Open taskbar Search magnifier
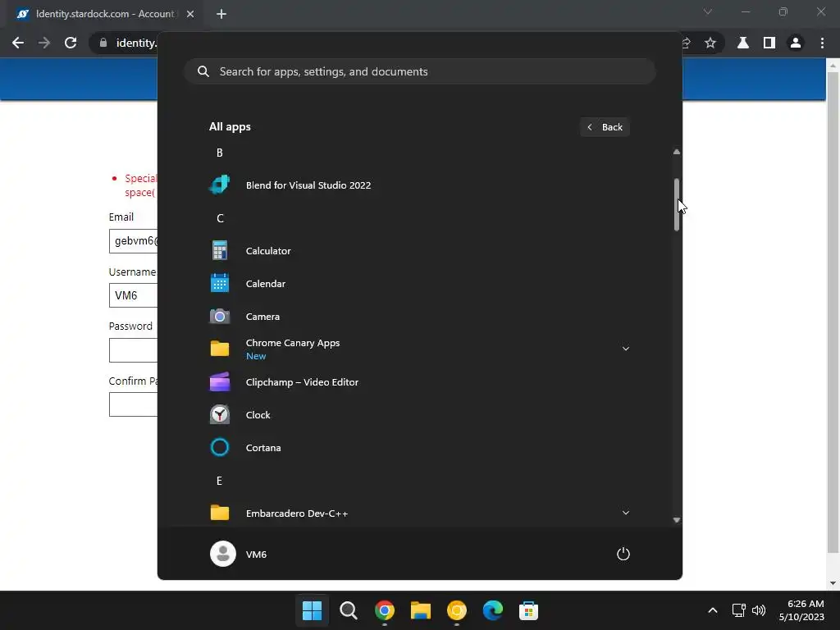 (348, 610)
